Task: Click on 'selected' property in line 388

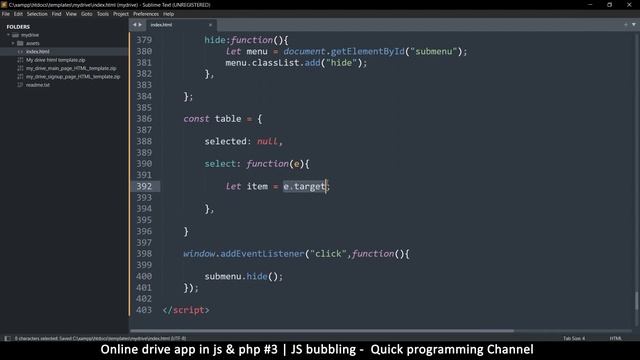Action: pyautogui.click(x=225, y=141)
